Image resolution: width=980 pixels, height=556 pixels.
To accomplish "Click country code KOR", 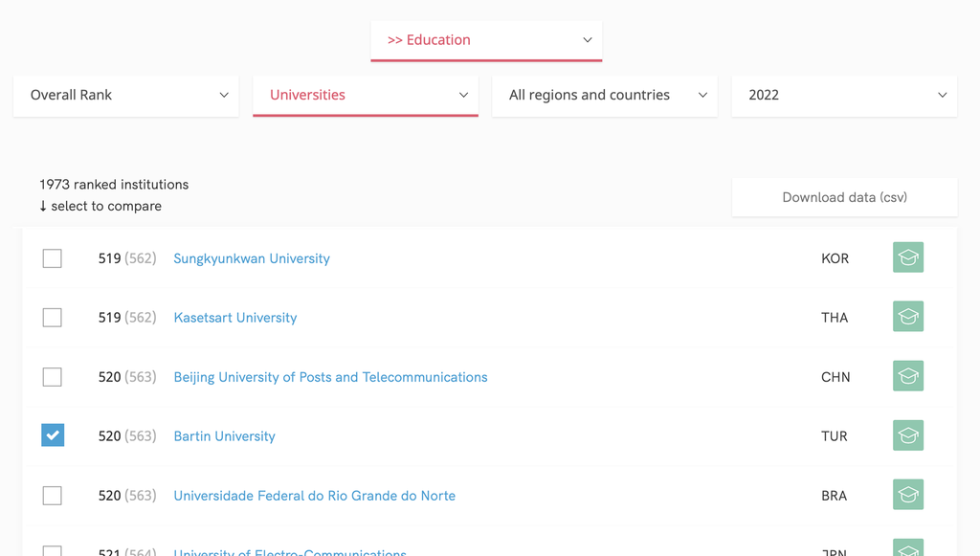I will point(835,258).
